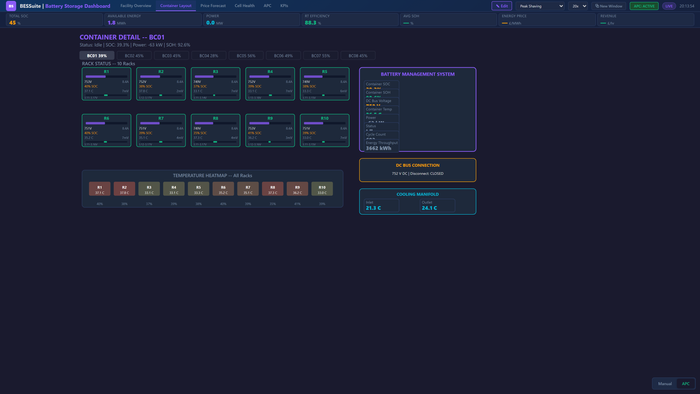This screenshot has width=700, height=394.
Task: Select container BC01 39%
Action: [97, 56]
